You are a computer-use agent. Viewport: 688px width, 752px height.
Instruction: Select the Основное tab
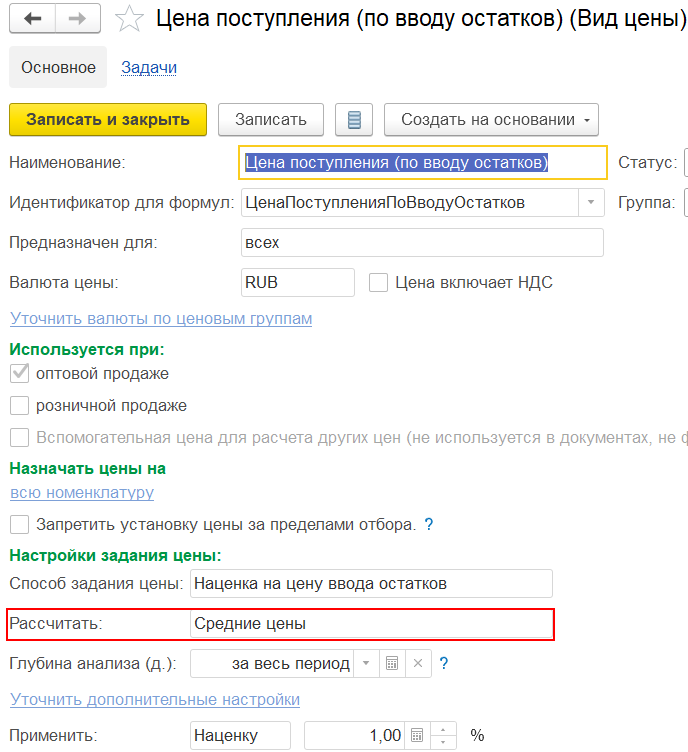(x=58, y=68)
